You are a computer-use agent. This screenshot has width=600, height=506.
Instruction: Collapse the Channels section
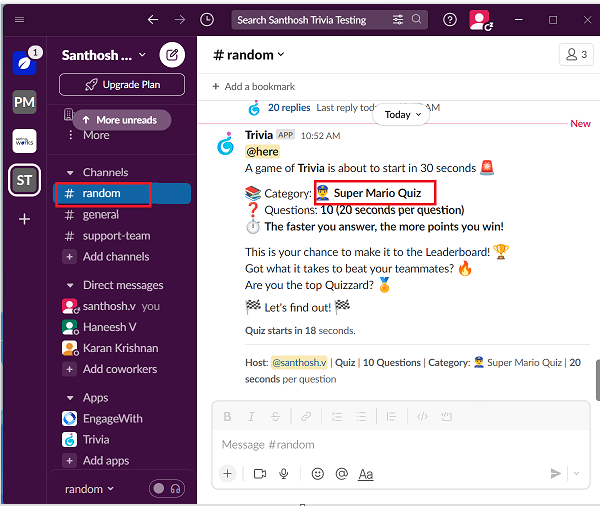[x=70, y=173]
